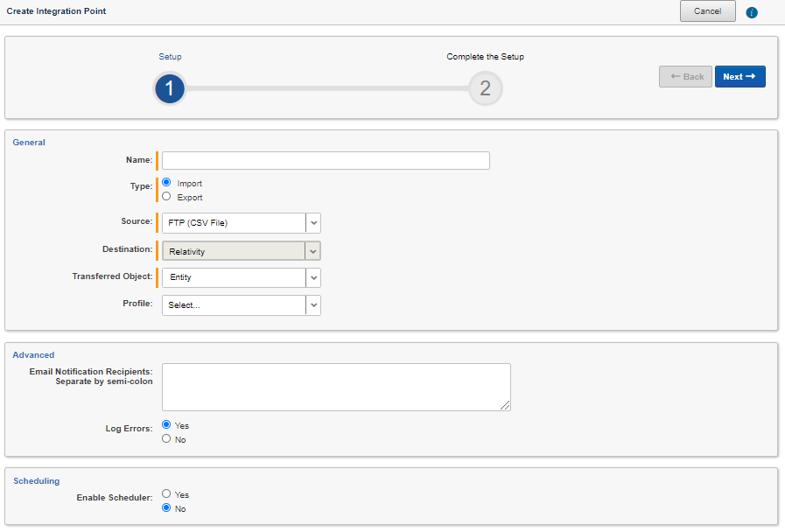Click the Next arrow button
785x532 pixels.
(740, 77)
